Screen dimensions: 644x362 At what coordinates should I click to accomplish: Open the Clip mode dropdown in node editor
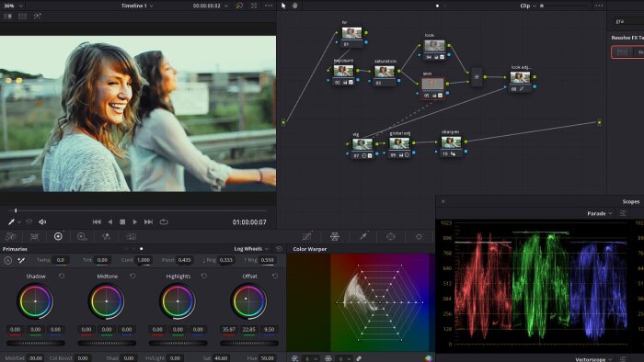point(528,6)
